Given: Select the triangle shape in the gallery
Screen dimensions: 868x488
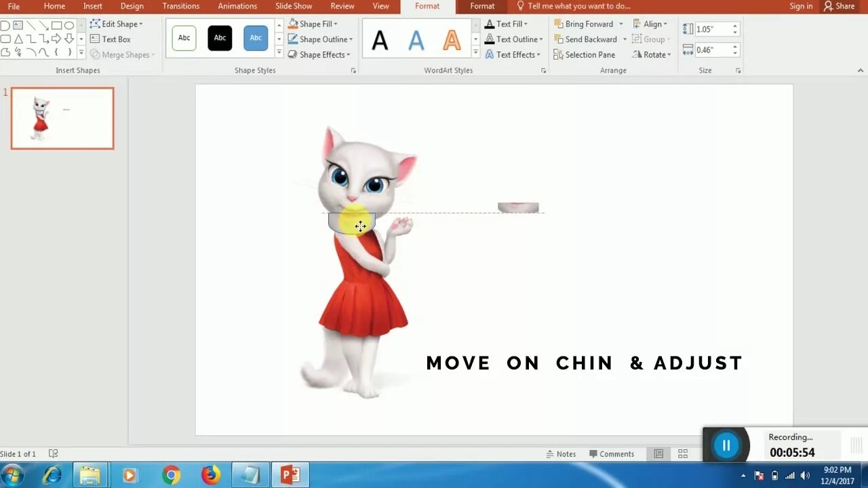Looking at the screenshot, I should 18,39.
